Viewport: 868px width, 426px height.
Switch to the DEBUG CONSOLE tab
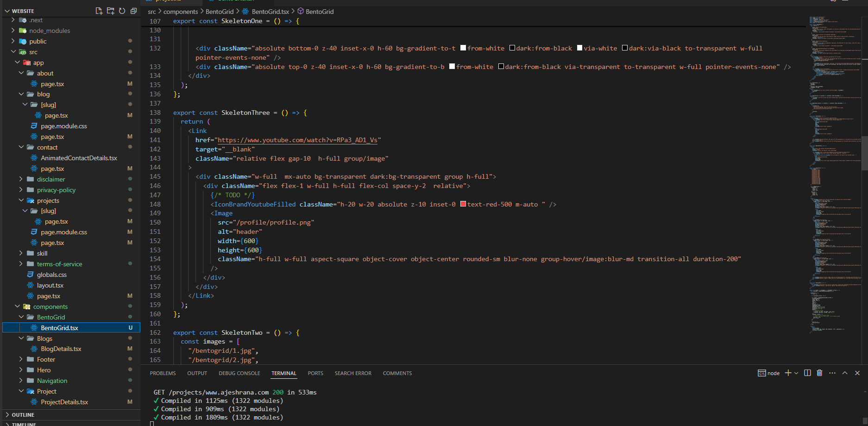[239, 373]
